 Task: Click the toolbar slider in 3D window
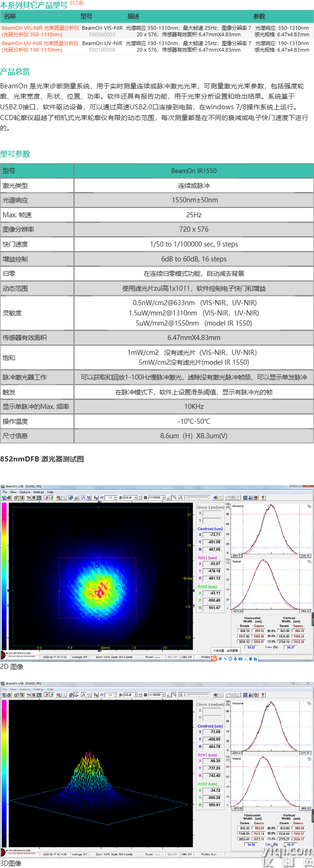tap(197, 694)
